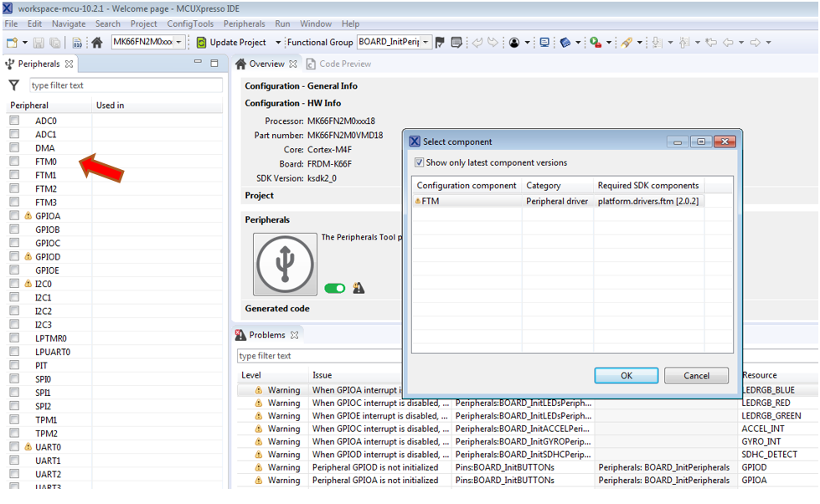
Task: Click the blue monitor icon in toolbar
Action: tap(544, 43)
